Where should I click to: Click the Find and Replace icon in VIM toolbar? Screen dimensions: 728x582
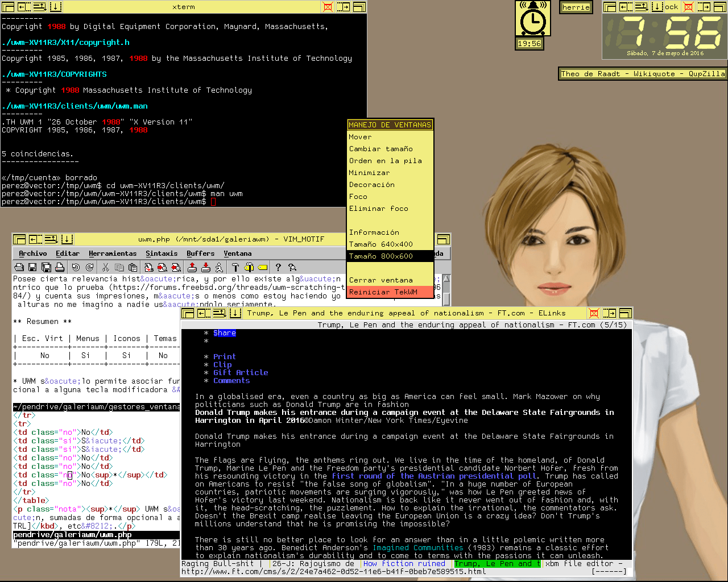click(148, 267)
